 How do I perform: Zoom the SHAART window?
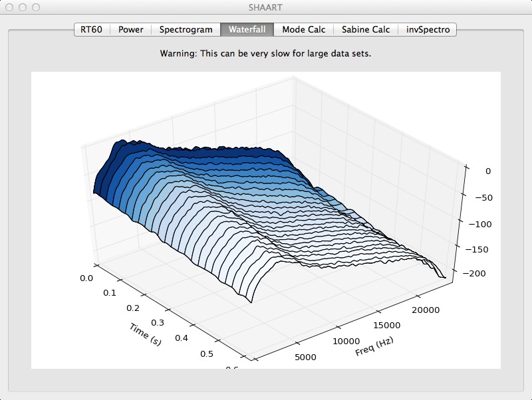[x=36, y=7]
